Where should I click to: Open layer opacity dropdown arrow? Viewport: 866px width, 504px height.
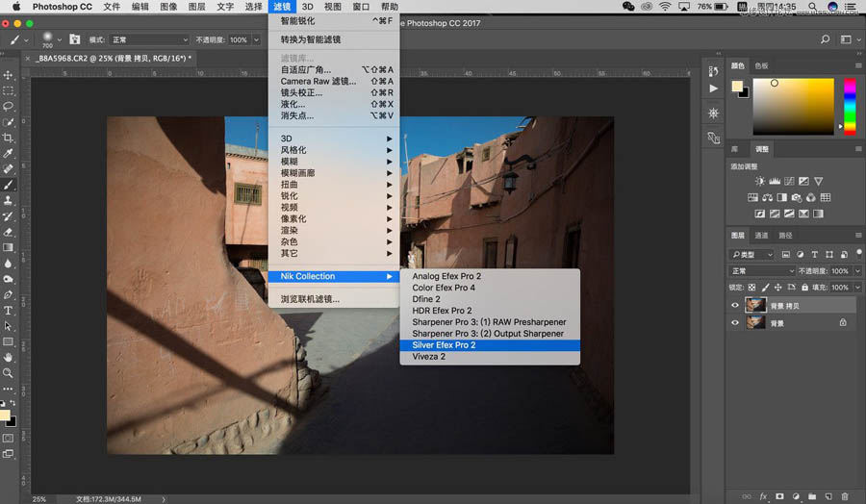857,271
